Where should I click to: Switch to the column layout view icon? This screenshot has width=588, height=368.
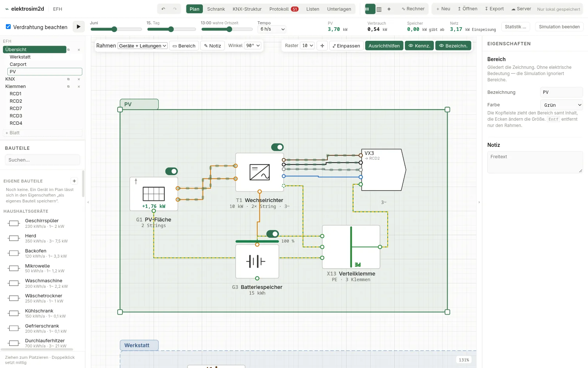point(379,9)
